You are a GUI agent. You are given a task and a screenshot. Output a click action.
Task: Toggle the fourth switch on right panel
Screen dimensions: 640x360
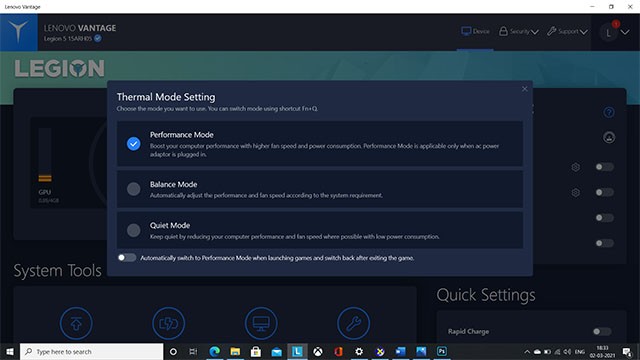pos(604,243)
